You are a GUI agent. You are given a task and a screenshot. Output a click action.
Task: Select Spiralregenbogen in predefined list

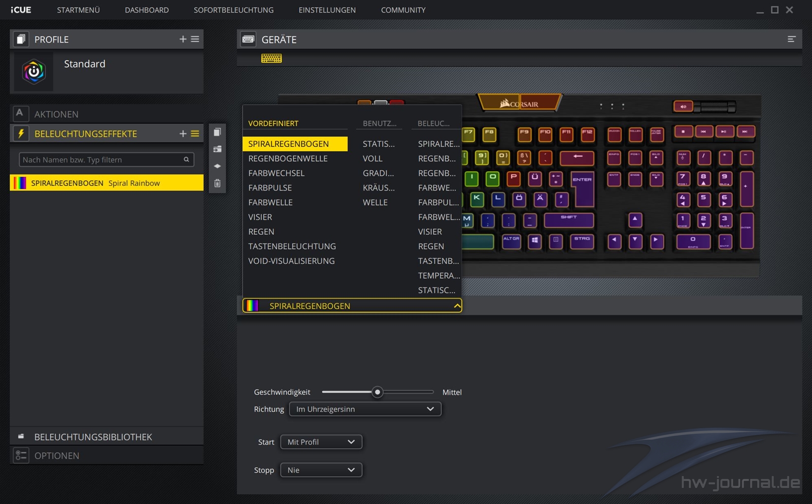[x=295, y=143]
